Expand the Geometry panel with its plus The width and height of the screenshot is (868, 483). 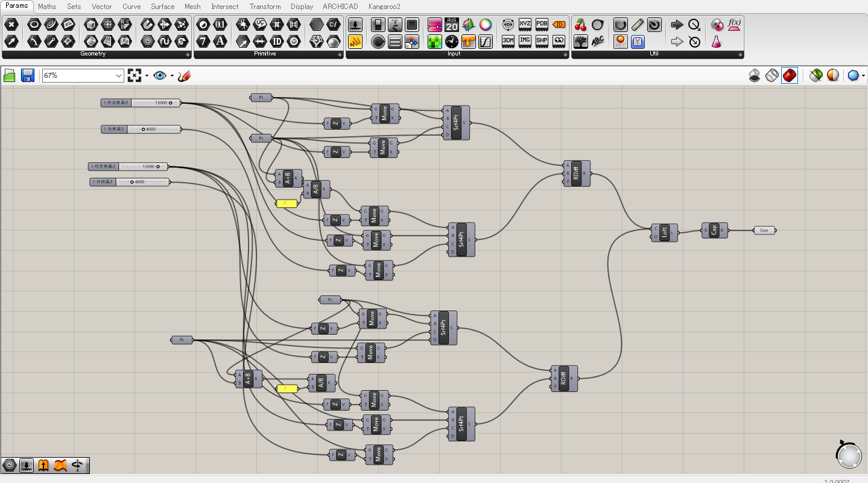[188, 54]
